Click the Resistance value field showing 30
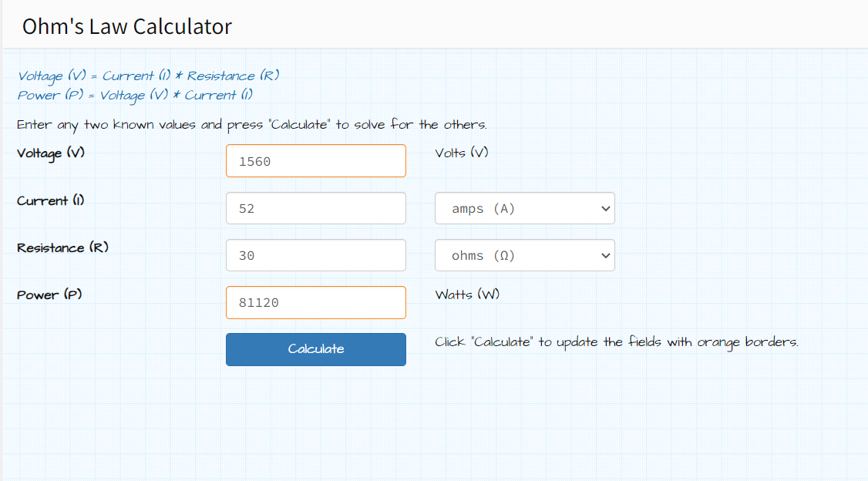This screenshot has width=868, height=481. (315, 255)
